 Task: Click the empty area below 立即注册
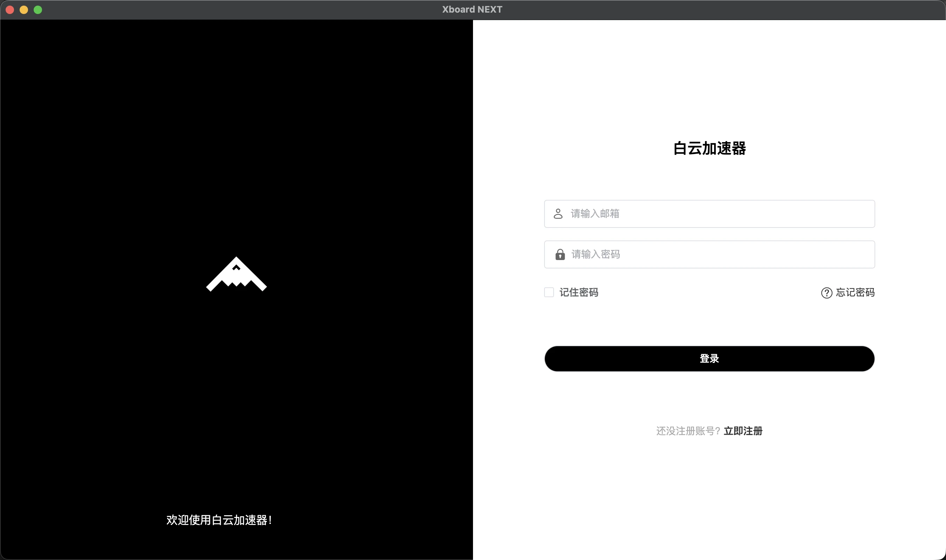coord(709,498)
